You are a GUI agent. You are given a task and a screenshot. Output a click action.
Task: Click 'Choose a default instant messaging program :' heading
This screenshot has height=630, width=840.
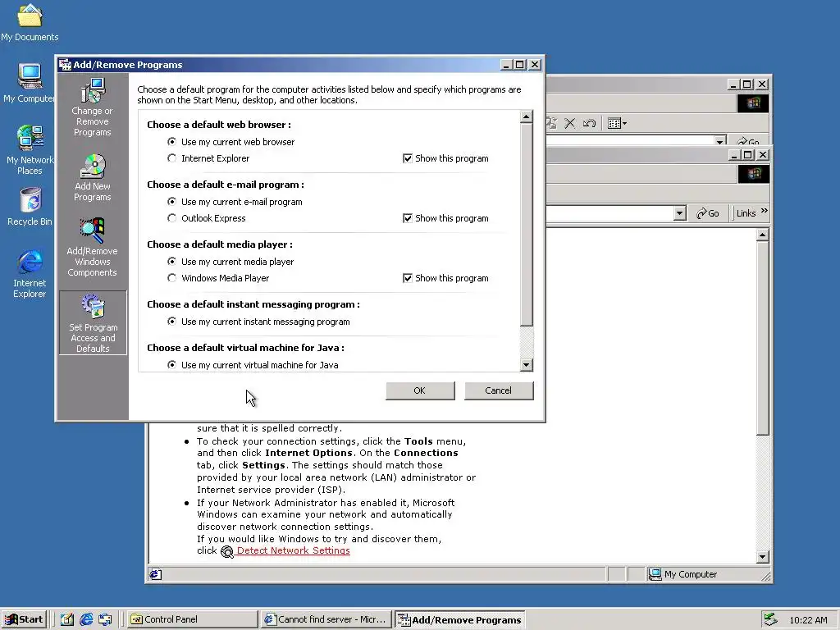253,304
